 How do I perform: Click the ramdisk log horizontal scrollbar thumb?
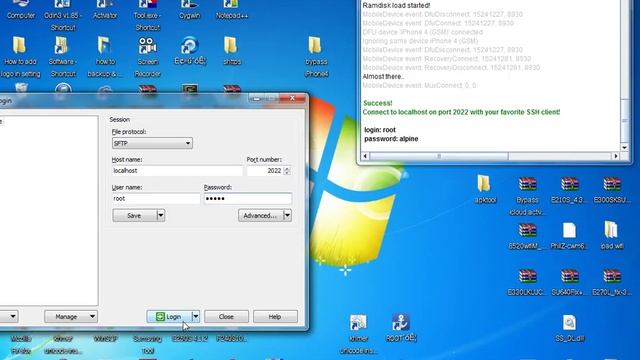pyautogui.click(x=439, y=156)
